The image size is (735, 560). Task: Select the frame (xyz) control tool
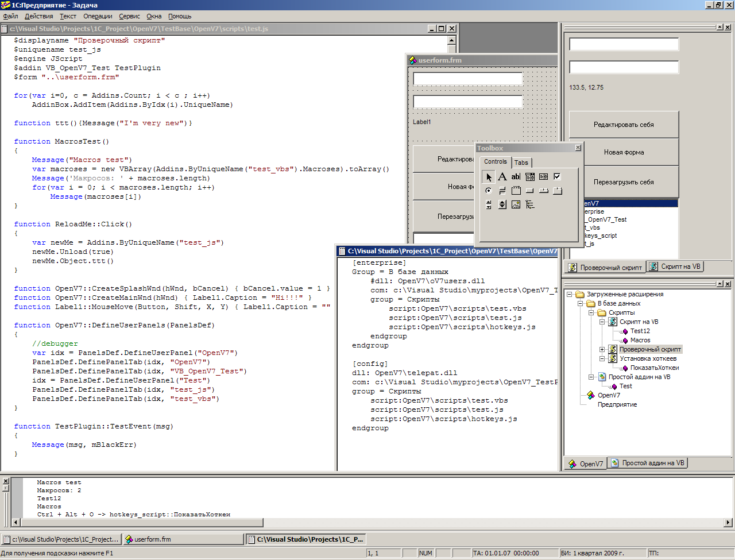(516, 191)
